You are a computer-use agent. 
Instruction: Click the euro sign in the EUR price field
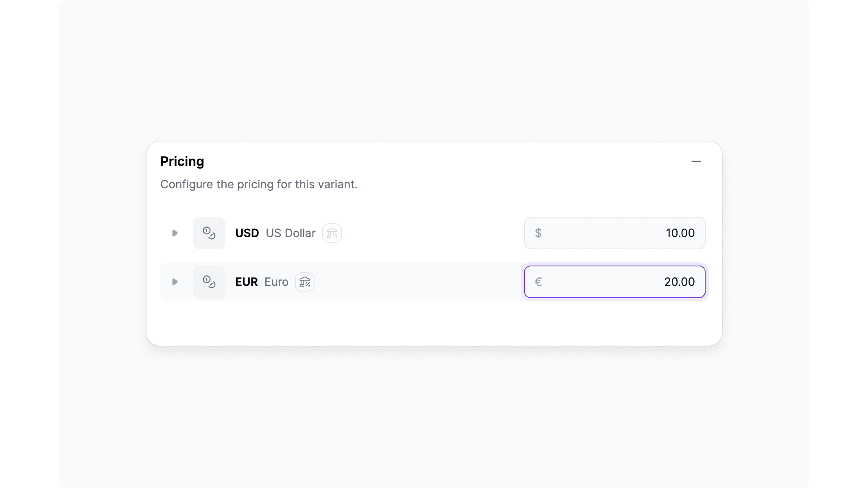(538, 281)
